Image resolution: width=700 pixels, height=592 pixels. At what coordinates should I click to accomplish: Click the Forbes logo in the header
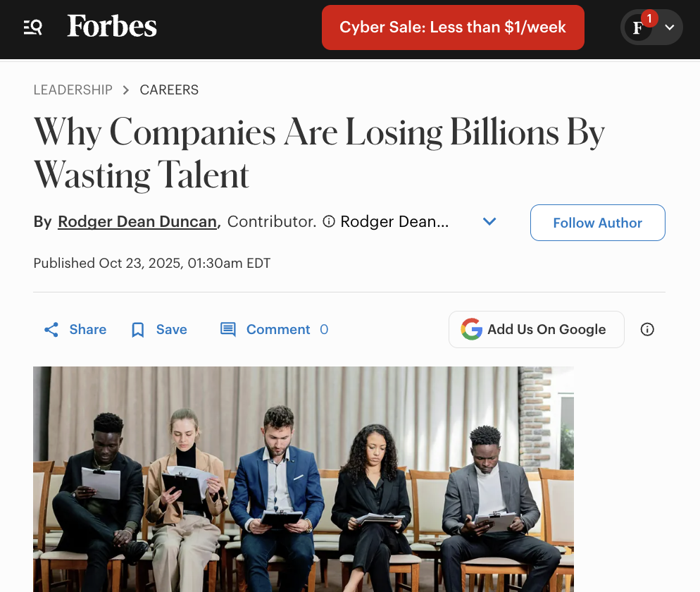click(x=112, y=27)
